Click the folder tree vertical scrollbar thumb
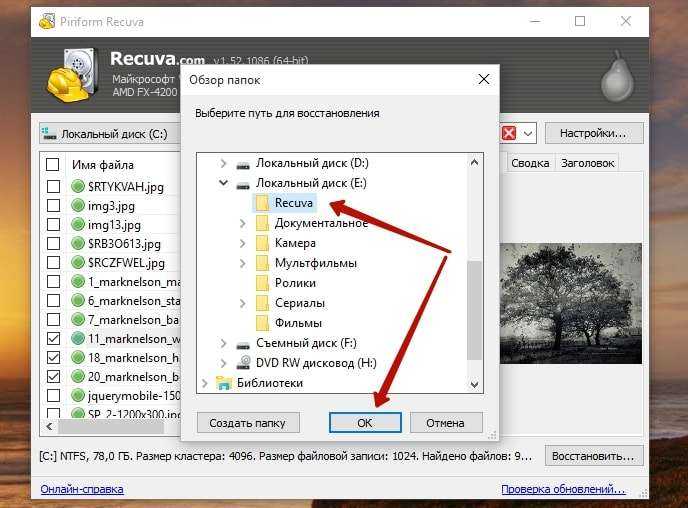Screen dimensions: 688x508 pos(474,310)
